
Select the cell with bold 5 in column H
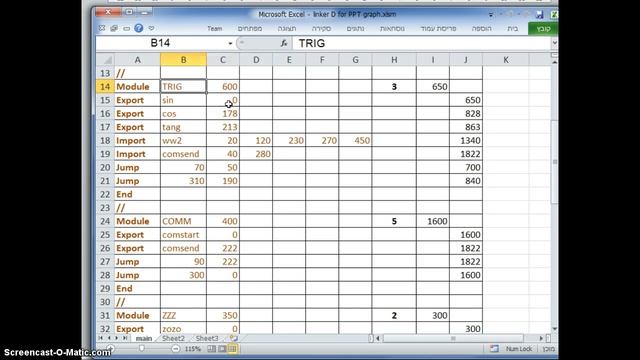tap(394, 221)
